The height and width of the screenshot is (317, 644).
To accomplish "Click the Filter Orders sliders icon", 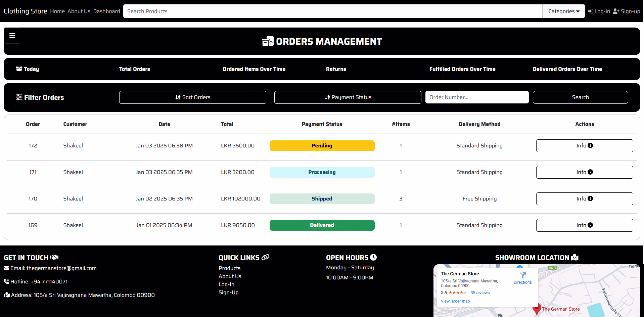I will click(19, 97).
